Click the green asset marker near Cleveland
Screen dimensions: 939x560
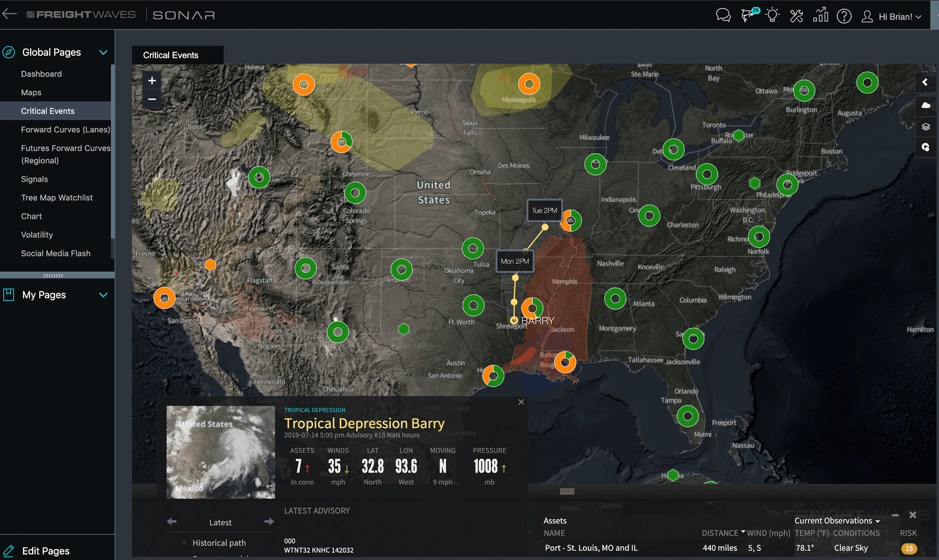674,149
